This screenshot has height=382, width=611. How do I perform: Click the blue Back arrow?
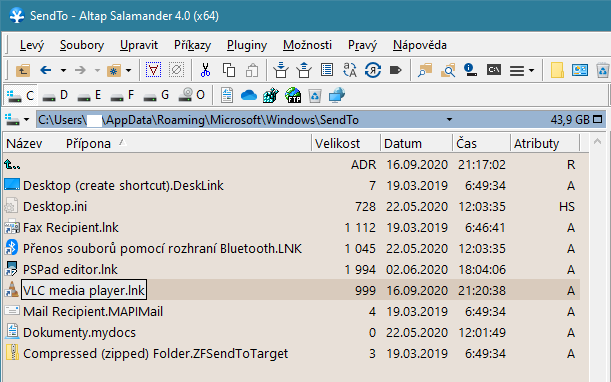(x=46, y=71)
